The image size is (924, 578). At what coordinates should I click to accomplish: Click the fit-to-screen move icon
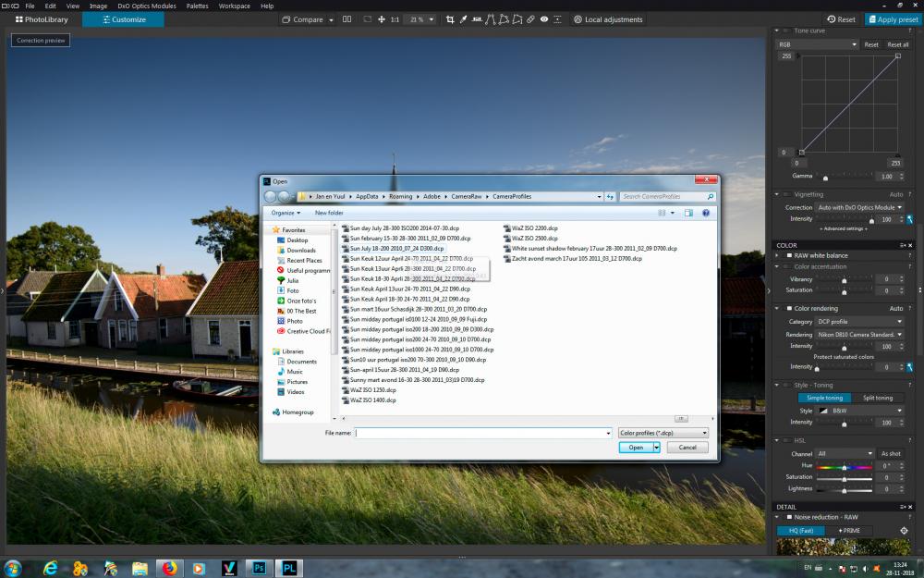tap(382, 19)
